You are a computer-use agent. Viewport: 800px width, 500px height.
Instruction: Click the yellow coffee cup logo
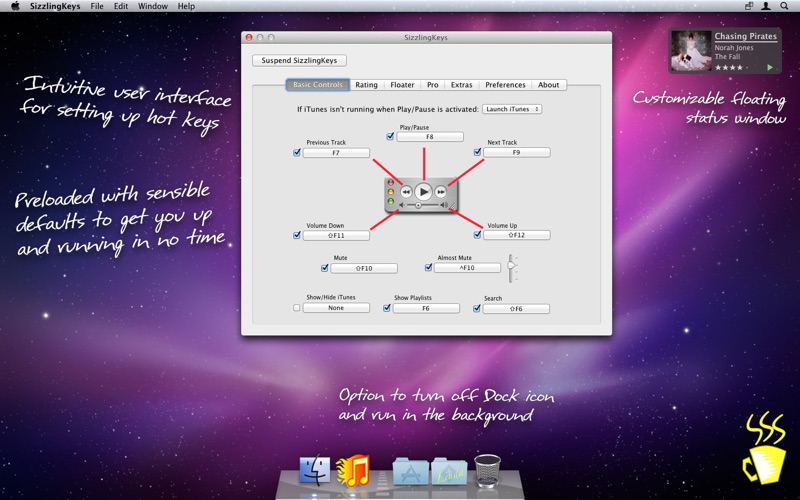[766, 448]
